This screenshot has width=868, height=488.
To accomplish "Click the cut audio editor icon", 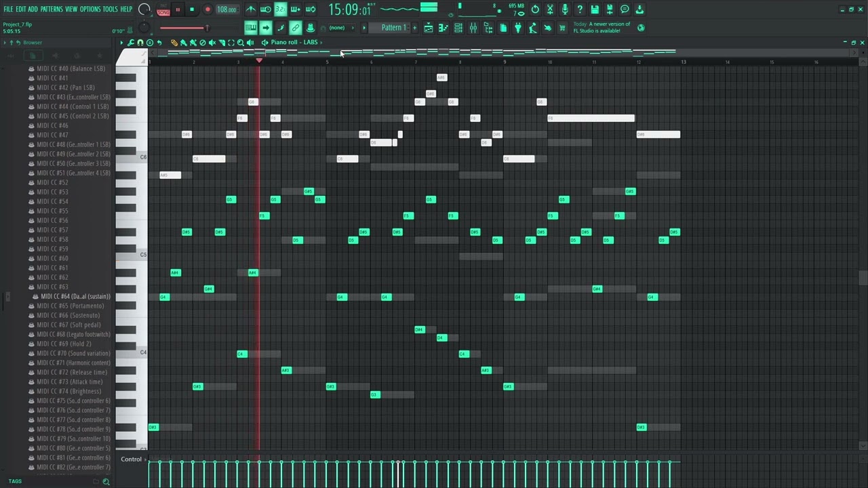I will 550,9.
